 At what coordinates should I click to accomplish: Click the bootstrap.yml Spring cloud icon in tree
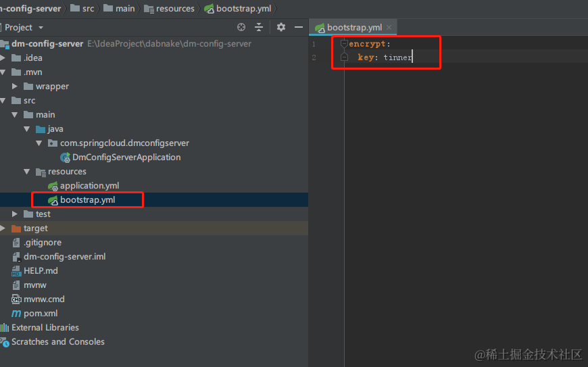53,200
